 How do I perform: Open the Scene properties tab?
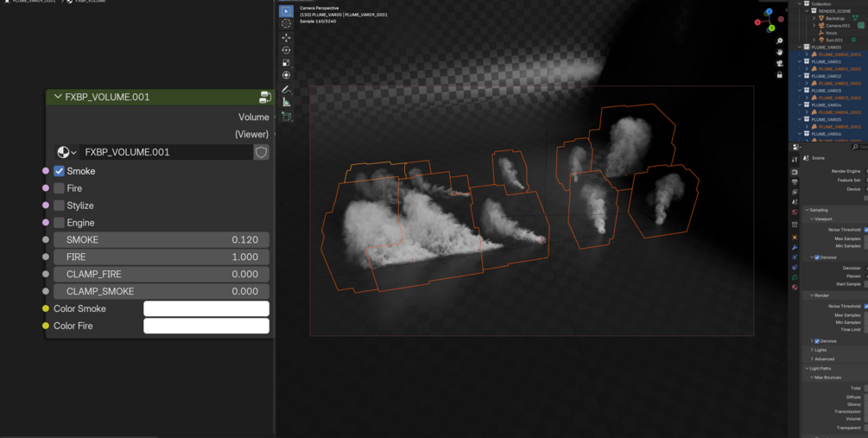coord(795,202)
